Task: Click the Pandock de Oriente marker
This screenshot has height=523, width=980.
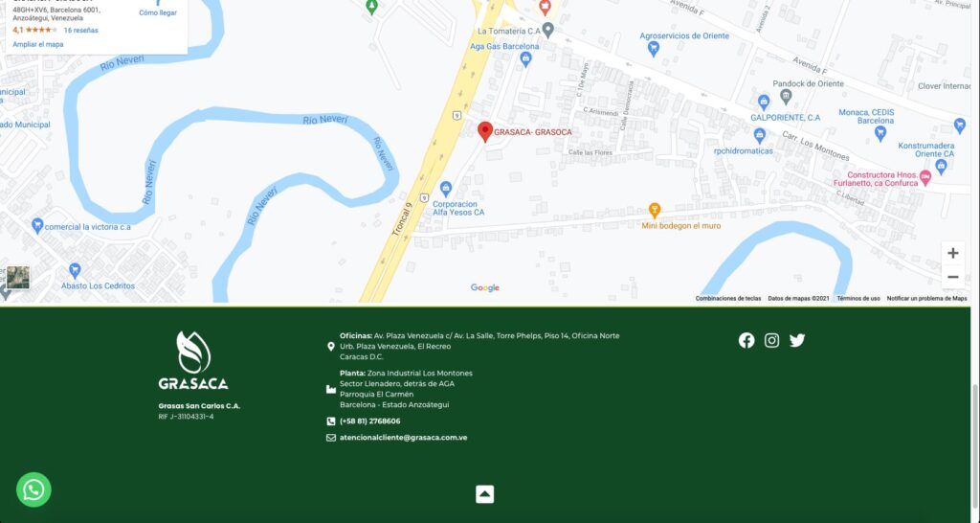Action: tap(787, 97)
